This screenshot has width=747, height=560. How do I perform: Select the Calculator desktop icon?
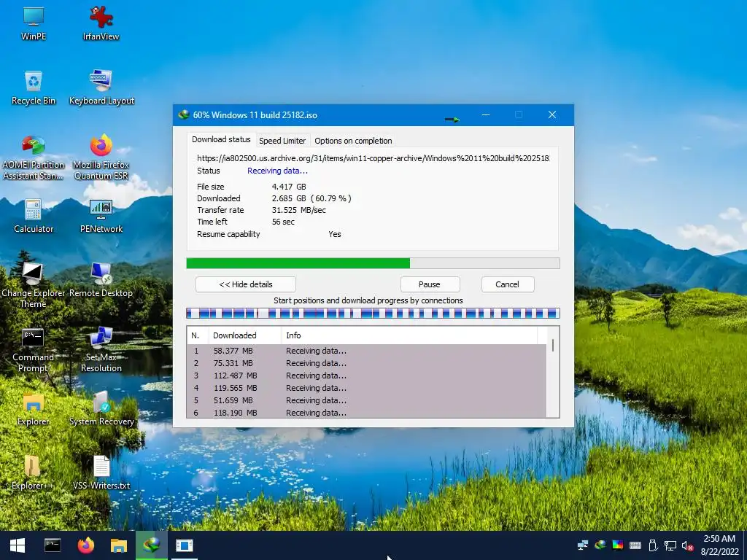pyautogui.click(x=34, y=216)
